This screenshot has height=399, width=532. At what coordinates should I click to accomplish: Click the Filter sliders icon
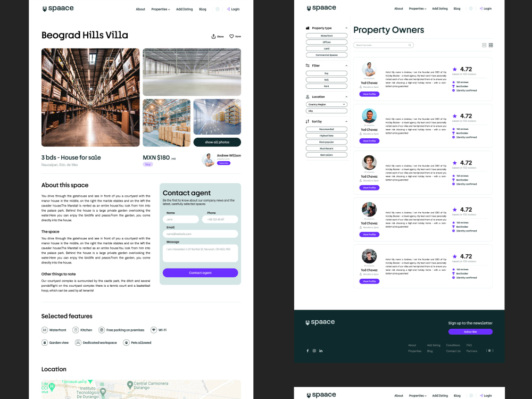pos(307,65)
